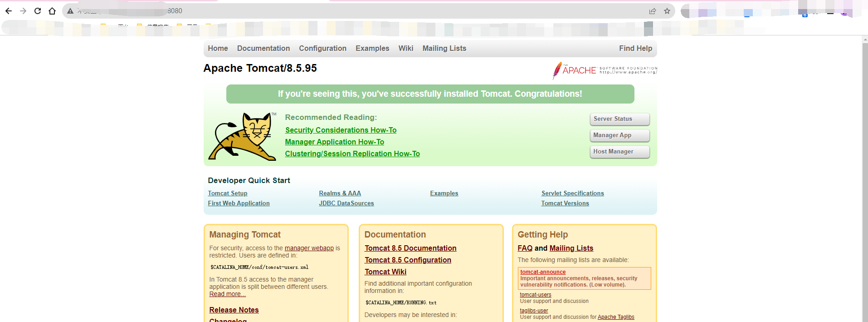Open First Web Application link
The height and width of the screenshot is (322, 868).
tap(239, 203)
